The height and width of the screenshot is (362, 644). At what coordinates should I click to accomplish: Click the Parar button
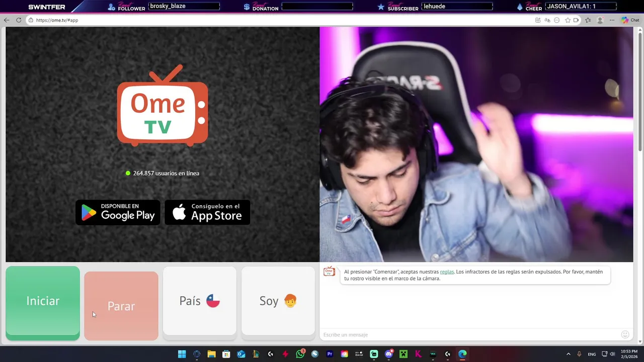pos(121,306)
